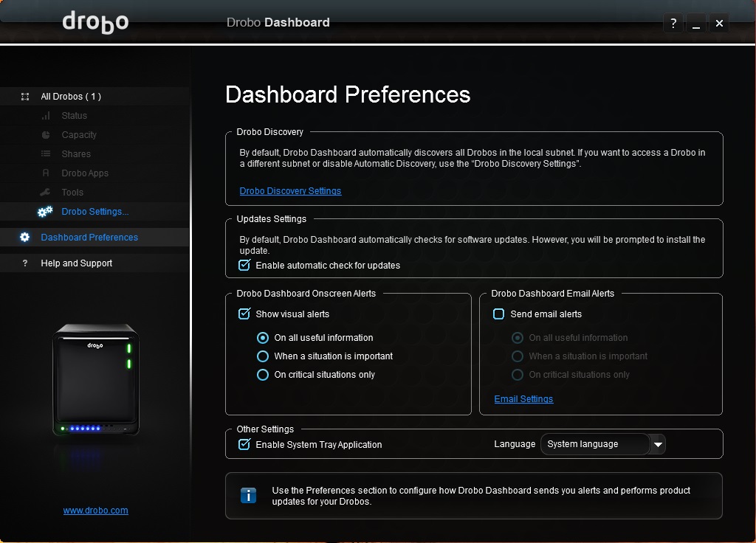Click the Drobo Dashboard Email Alerts title

click(552, 294)
